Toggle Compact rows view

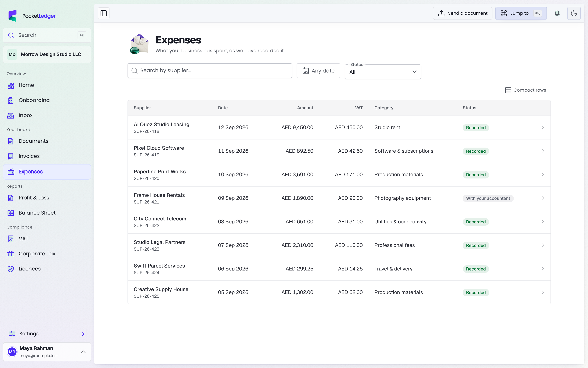tap(525, 90)
